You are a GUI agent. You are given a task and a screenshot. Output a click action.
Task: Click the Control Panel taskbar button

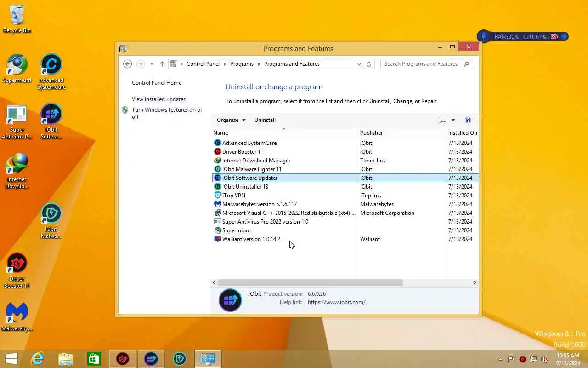(x=208, y=359)
